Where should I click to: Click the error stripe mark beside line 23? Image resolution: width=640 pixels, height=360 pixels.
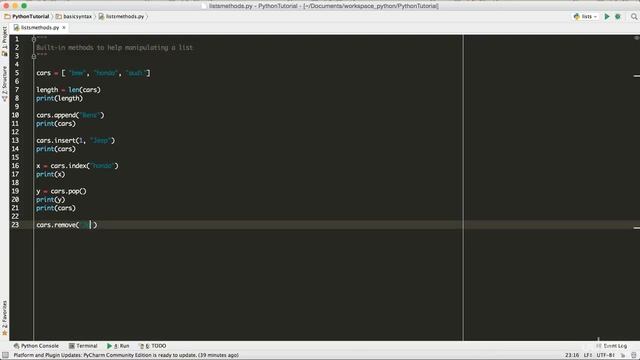click(x=636, y=227)
